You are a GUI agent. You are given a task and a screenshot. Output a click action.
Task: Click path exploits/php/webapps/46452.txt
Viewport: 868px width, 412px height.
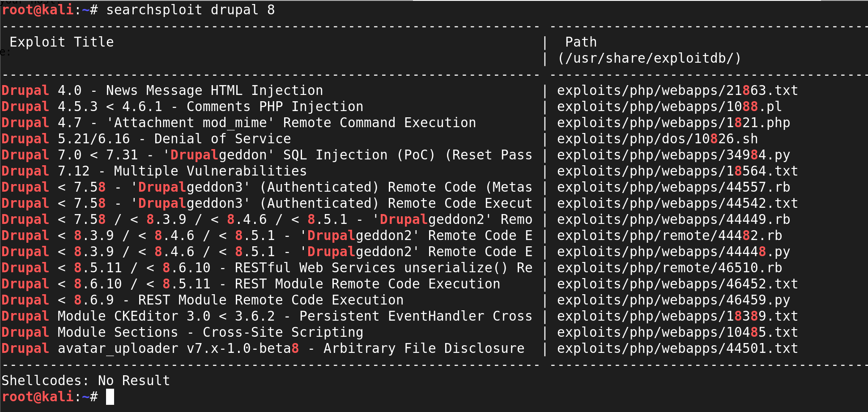coord(677,284)
